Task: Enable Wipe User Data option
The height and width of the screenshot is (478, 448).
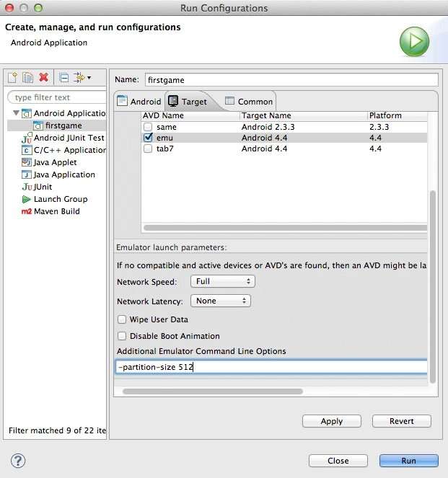Action: 122,319
